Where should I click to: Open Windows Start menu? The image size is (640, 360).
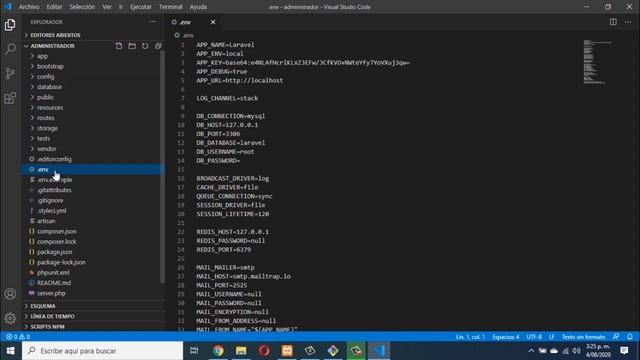(x=11, y=351)
